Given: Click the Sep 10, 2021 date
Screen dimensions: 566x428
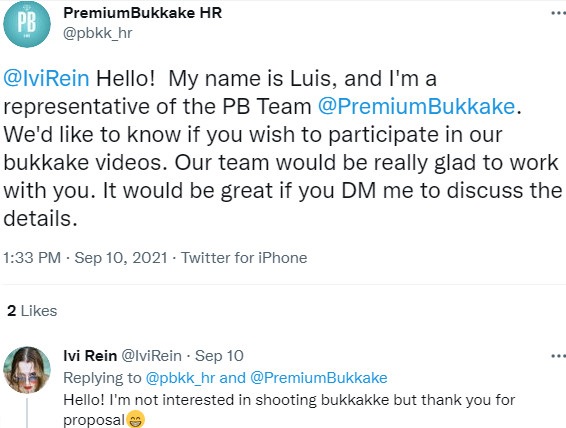Looking at the screenshot, I should point(121,258).
